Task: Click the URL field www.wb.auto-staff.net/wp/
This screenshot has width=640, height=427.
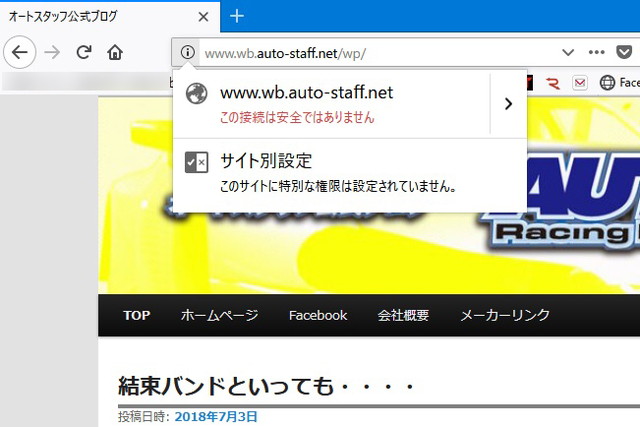Action: tap(285, 53)
